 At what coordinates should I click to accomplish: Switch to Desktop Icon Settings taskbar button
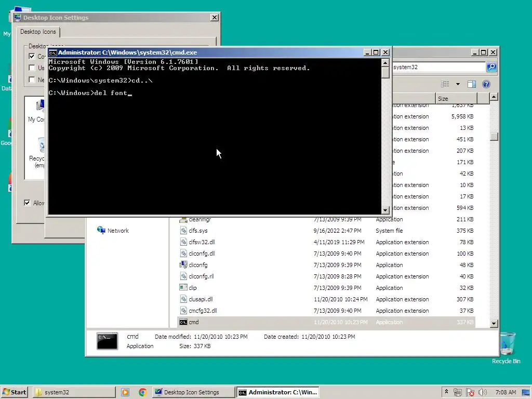pos(193,392)
